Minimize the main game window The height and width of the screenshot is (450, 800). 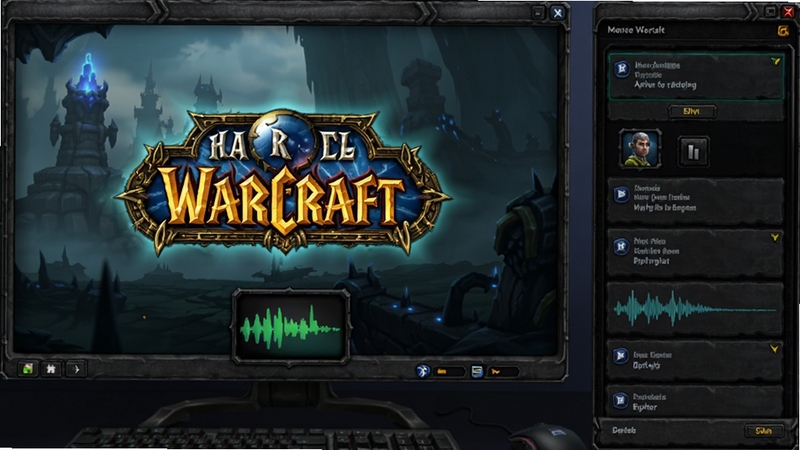point(538,13)
